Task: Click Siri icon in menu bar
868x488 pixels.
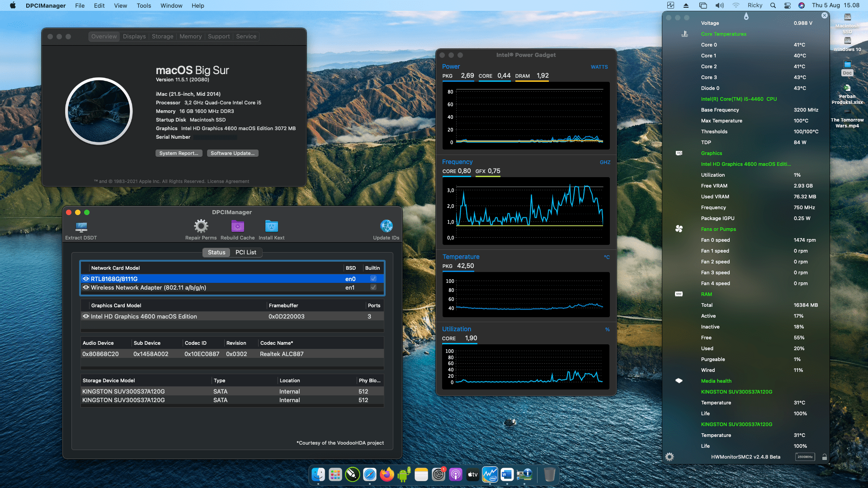Action: pos(801,5)
